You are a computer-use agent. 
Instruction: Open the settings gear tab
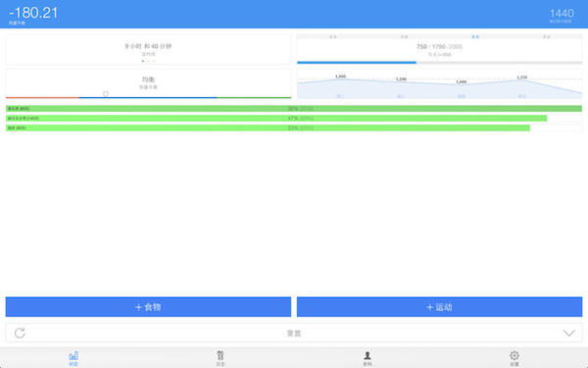[x=514, y=355]
